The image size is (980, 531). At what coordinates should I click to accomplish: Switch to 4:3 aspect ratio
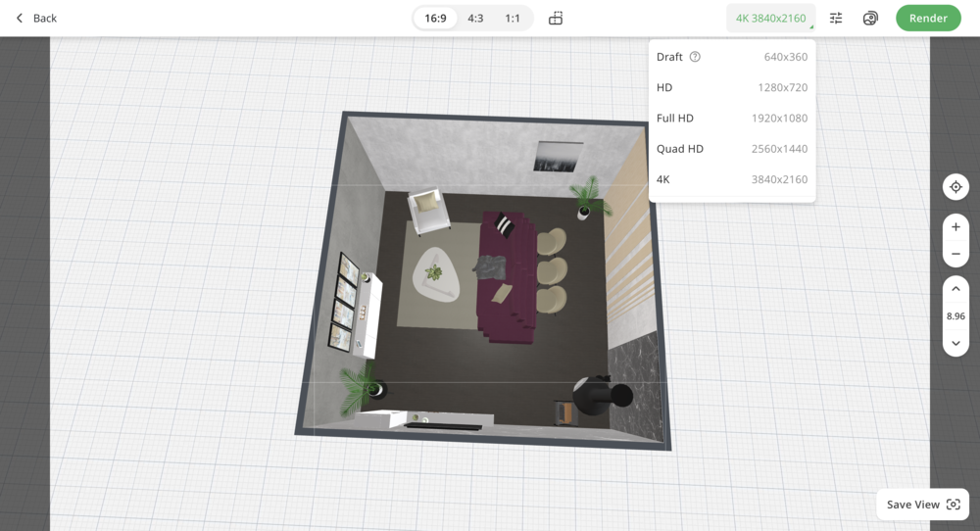[x=475, y=18]
